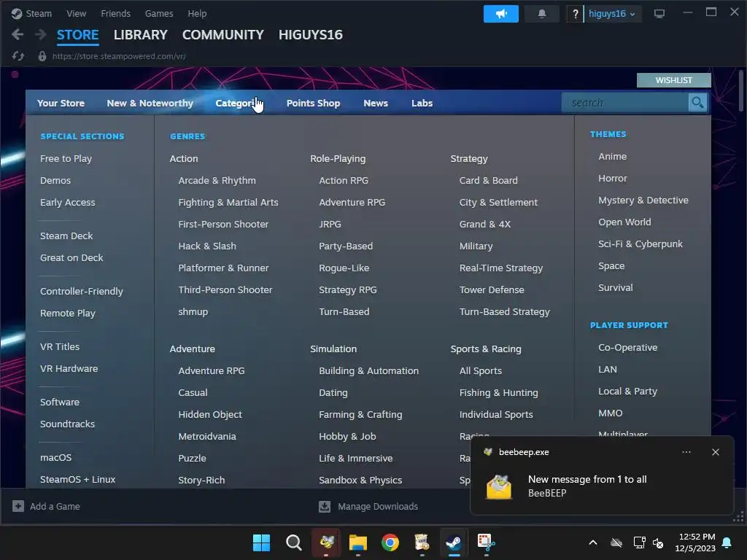Select Rogue-Like genre
This screenshot has height=560, width=747.
coord(344,268)
